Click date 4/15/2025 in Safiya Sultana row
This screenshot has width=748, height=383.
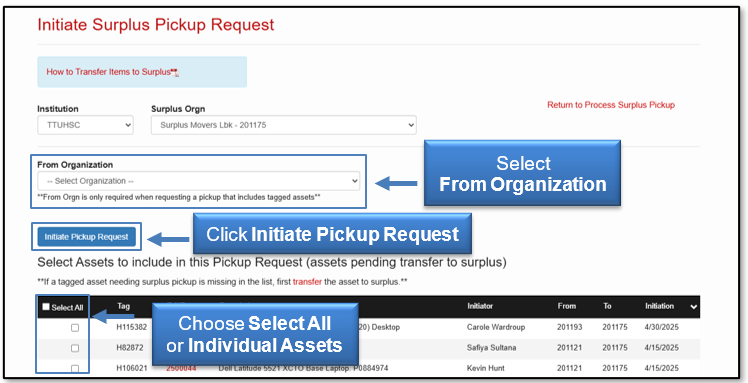pos(662,348)
